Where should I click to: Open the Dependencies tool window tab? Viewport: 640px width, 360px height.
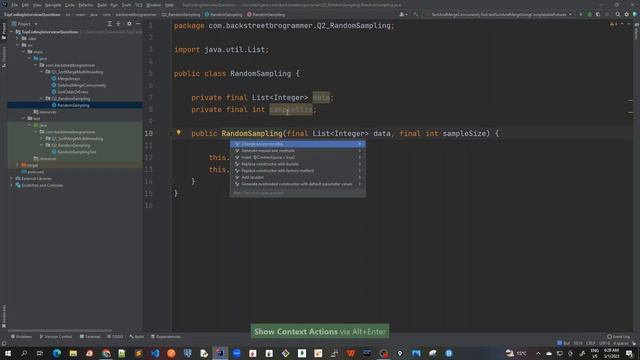pyautogui.click(x=166, y=337)
